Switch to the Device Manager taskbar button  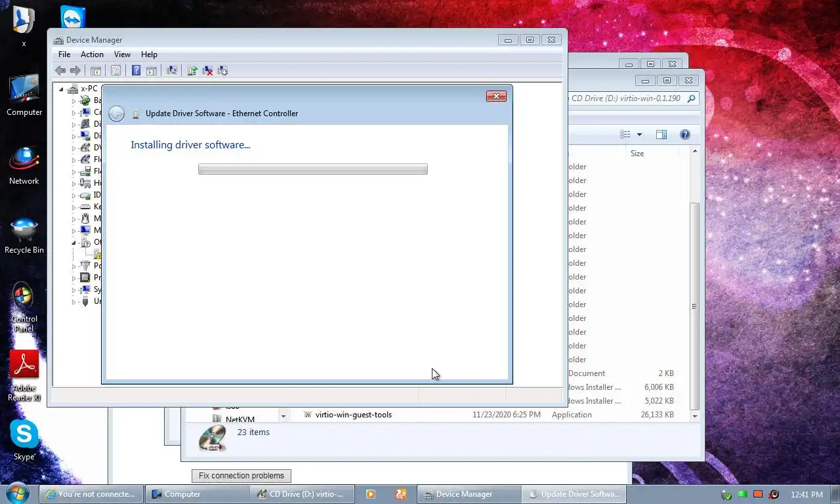coord(469,494)
